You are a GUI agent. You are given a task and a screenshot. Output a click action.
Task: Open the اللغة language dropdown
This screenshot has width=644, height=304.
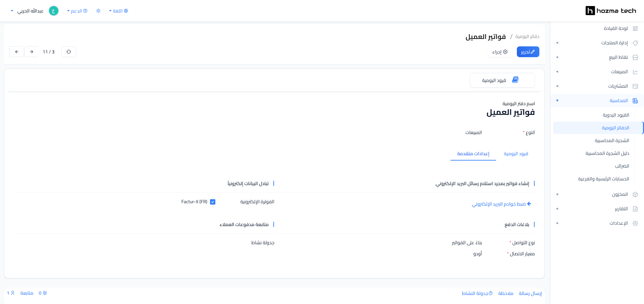coord(118,11)
